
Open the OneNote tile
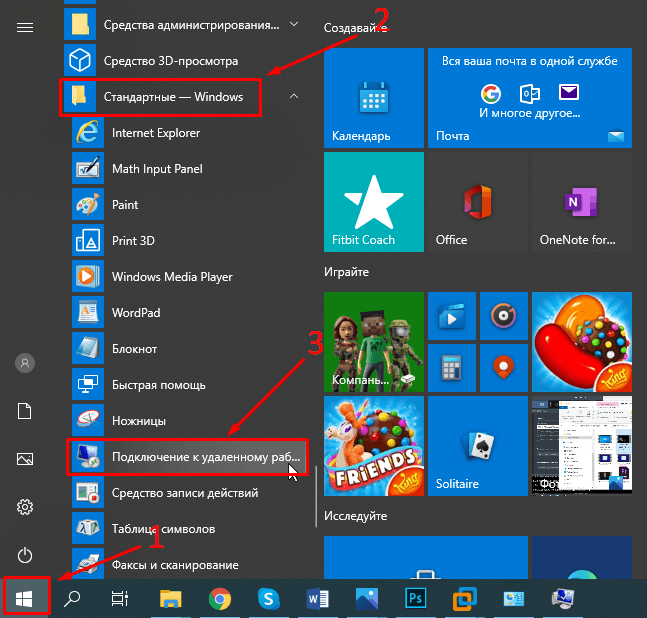(x=581, y=202)
